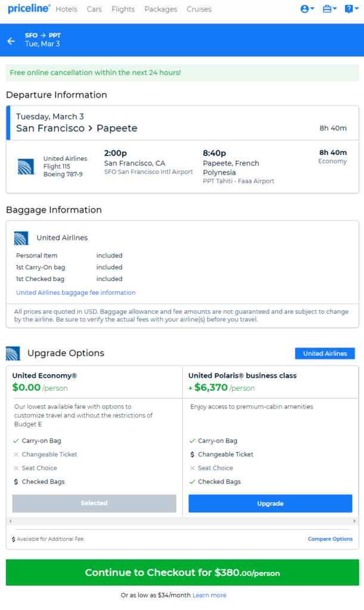This screenshot has width=364, height=610.
Task: Click the right arrow of the upgrade scrollbar
Action: click(354, 521)
